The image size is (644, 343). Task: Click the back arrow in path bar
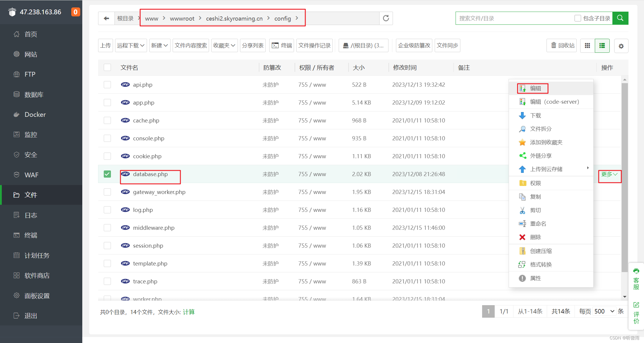(x=106, y=18)
